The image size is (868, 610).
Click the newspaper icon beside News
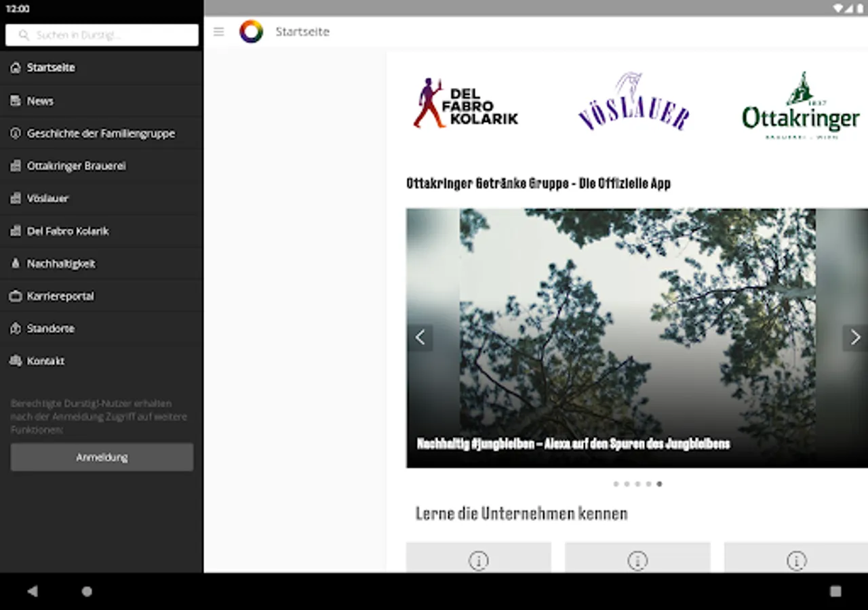(x=16, y=100)
